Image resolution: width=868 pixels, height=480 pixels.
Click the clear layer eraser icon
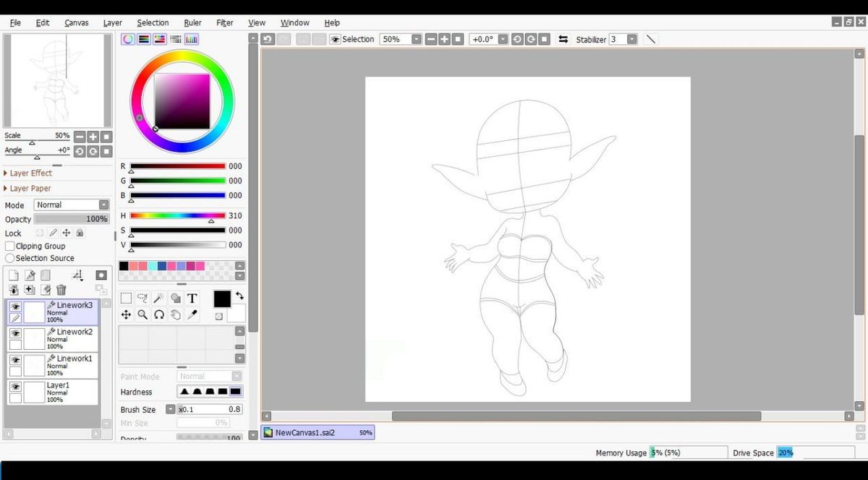[x=45, y=290]
